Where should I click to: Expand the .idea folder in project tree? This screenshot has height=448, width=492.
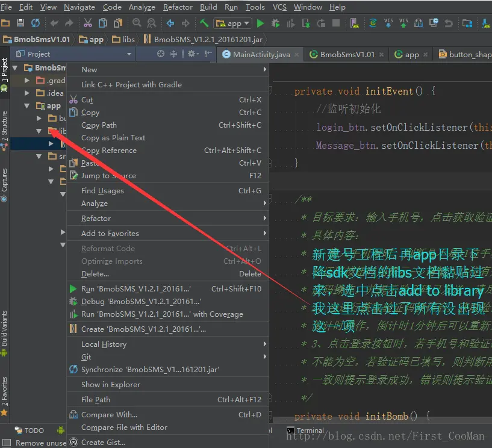click(27, 93)
